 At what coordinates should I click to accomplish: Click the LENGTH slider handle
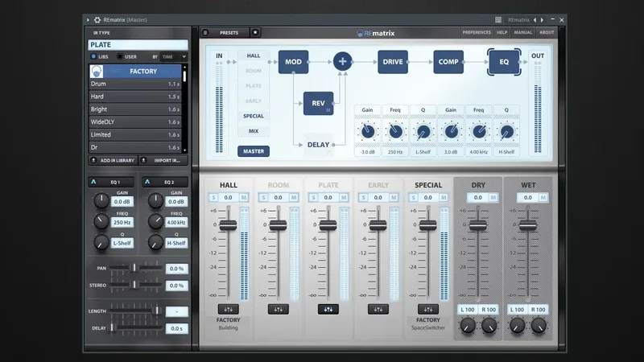[156, 311]
